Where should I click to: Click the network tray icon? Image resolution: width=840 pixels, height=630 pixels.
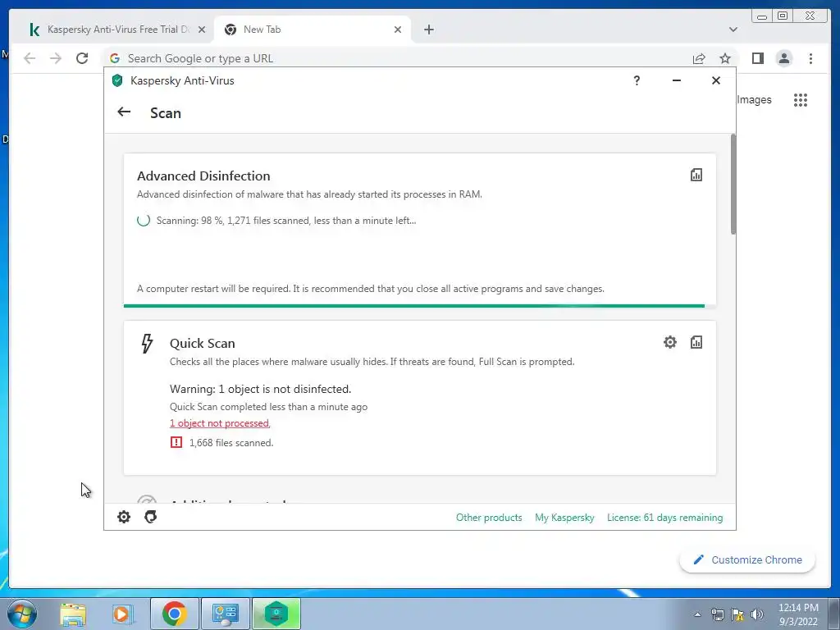[x=717, y=614]
